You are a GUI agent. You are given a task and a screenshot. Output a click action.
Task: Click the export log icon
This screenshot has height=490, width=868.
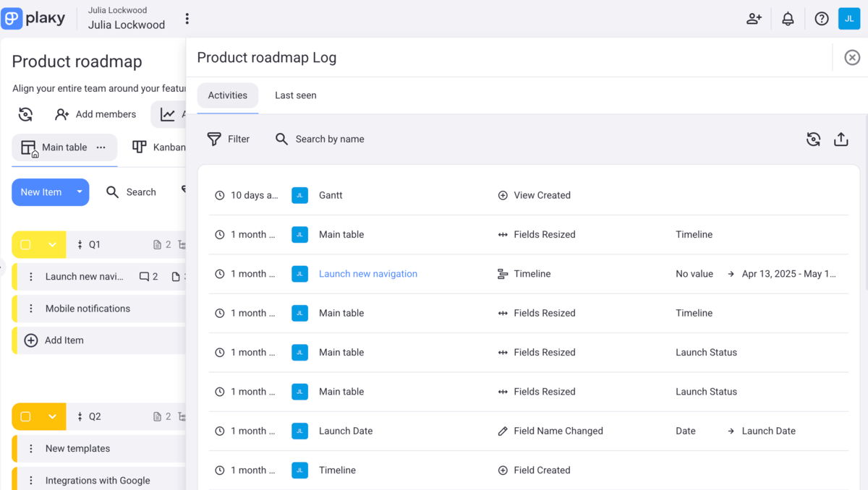pos(841,139)
